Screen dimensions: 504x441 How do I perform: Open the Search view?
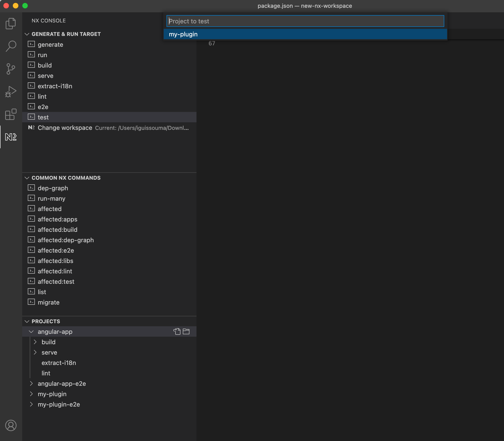click(x=11, y=46)
